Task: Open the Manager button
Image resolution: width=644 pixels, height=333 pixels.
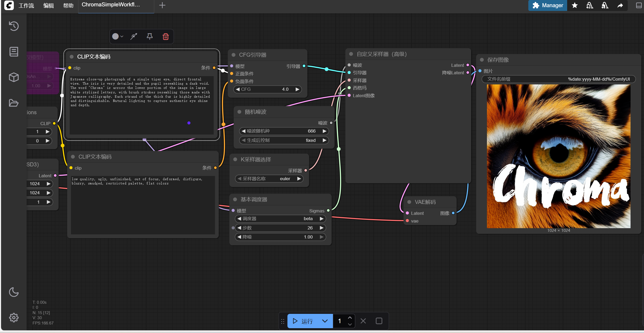Action: [x=547, y=5]
